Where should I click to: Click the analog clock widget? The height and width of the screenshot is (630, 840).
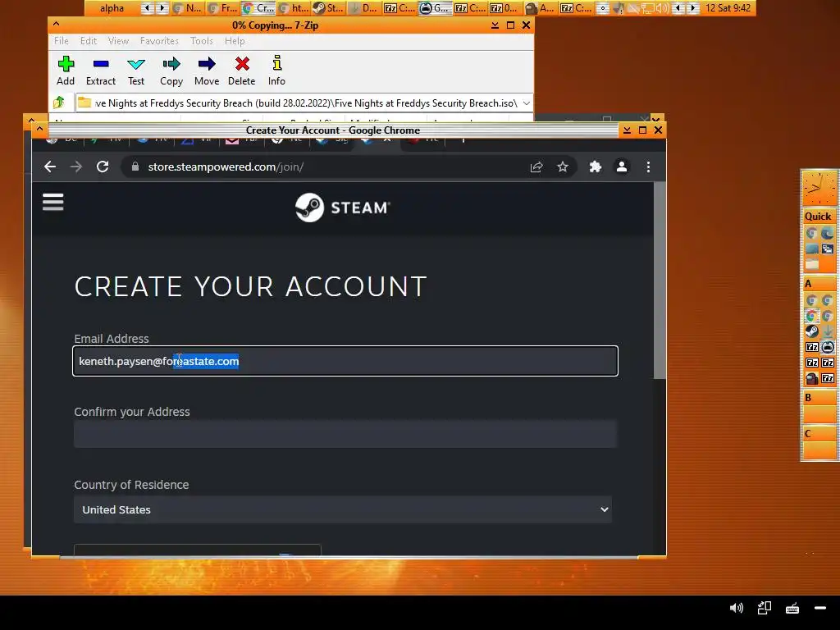[x=818, y=188]
